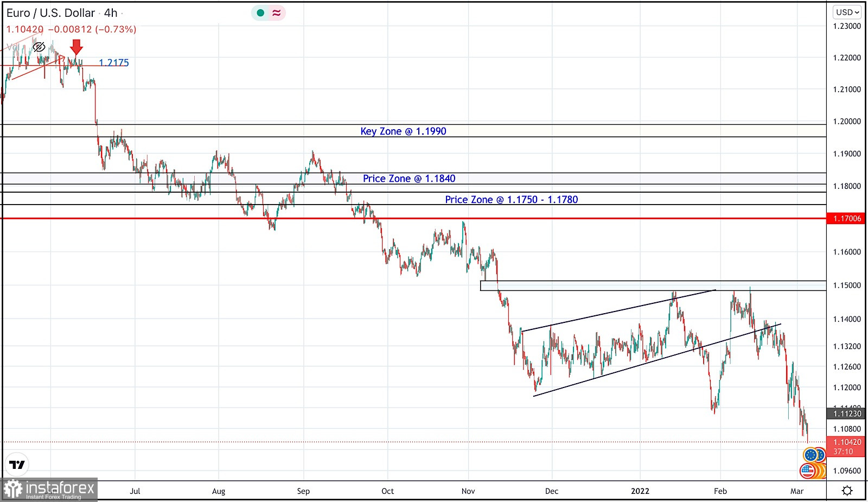The height and width of the screenshot is (502, 868).
Task: Click 1.10800 on the price scale
Action: pos(847,429)
